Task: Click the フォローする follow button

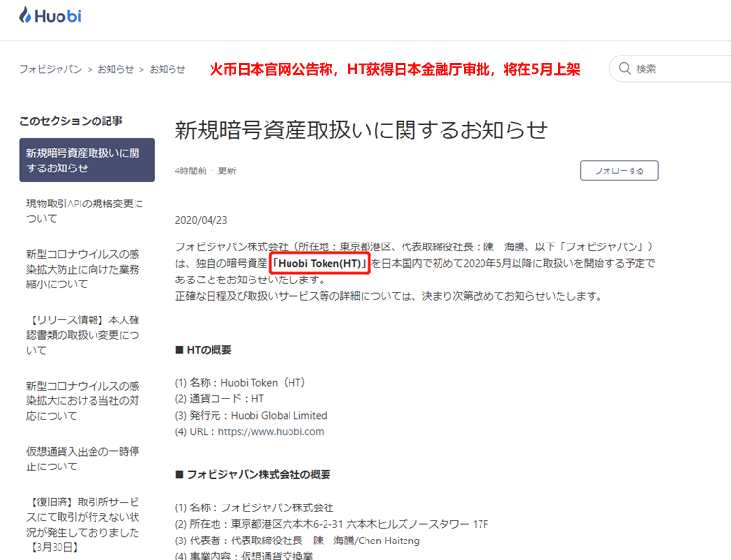Action: click(619, 170)
